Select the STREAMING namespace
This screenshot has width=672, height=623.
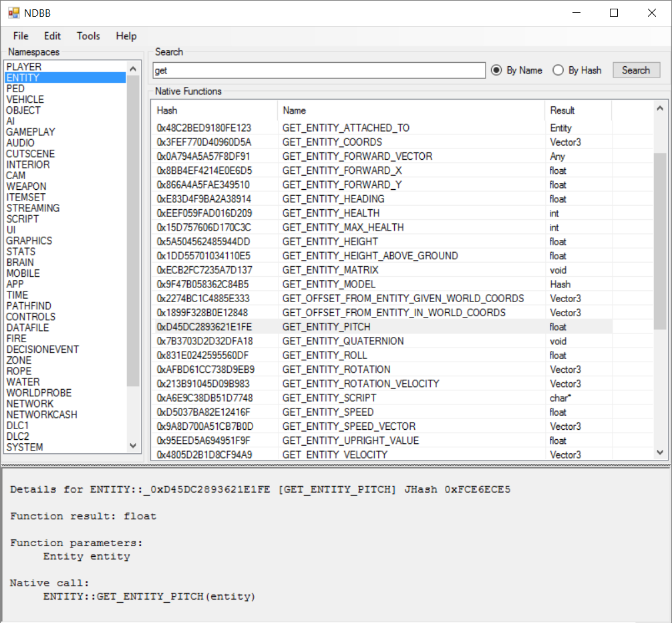[65, 208]
